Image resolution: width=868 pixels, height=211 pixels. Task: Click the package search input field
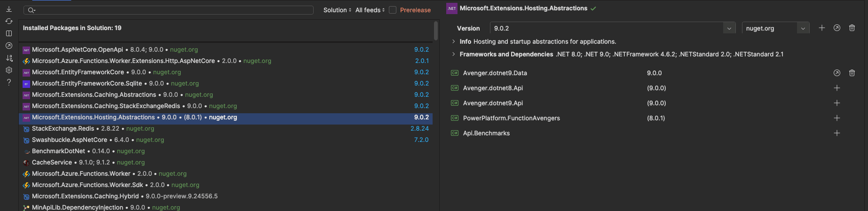tap(168, 10)
